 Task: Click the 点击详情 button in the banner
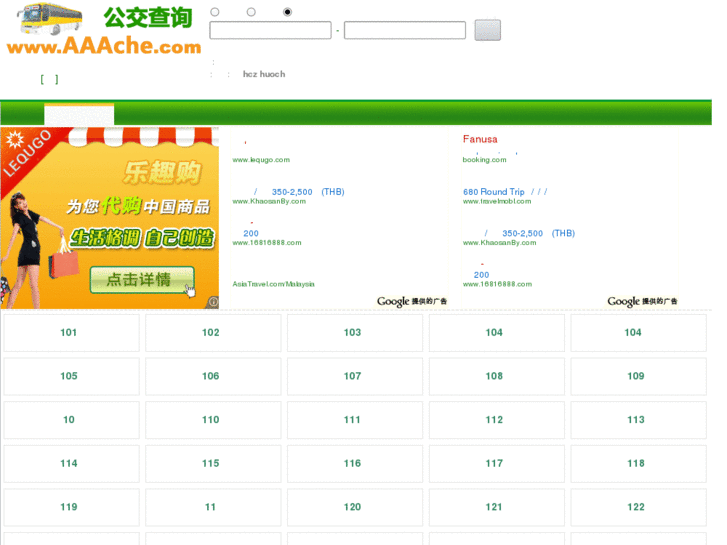click(x=141, y=280)
